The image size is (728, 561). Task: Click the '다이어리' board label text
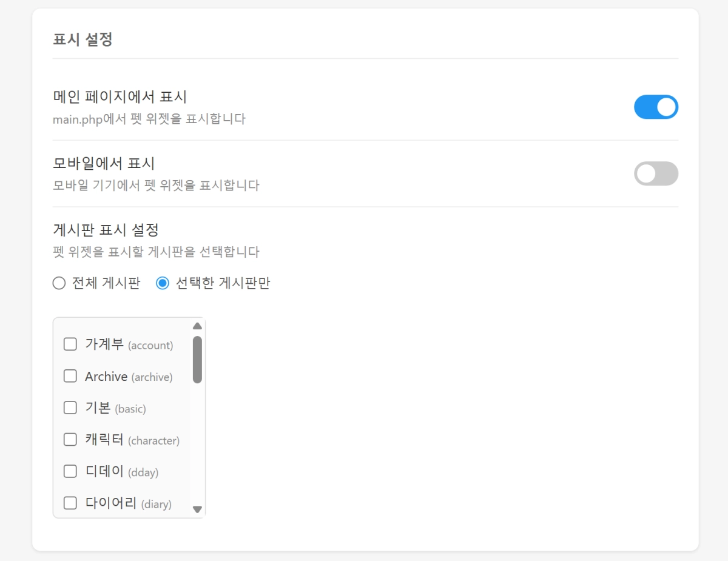click(x=111, y=503)
